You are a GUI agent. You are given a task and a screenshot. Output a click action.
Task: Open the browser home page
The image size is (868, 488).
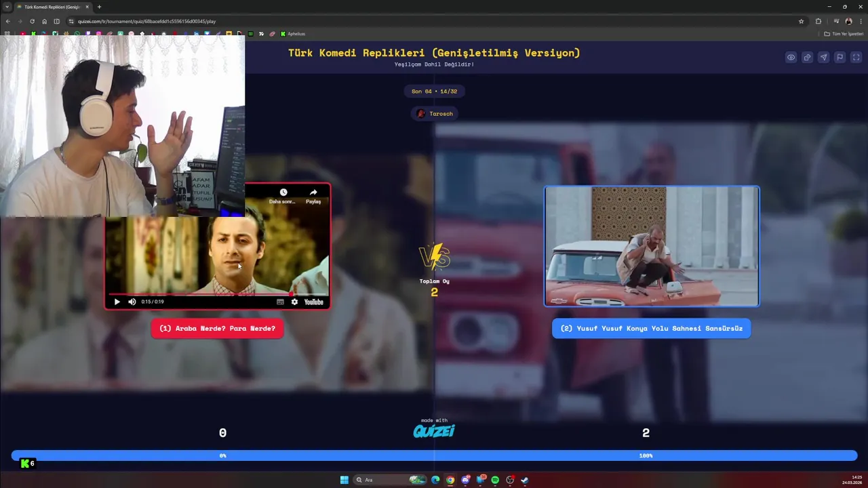pos(45,21)
